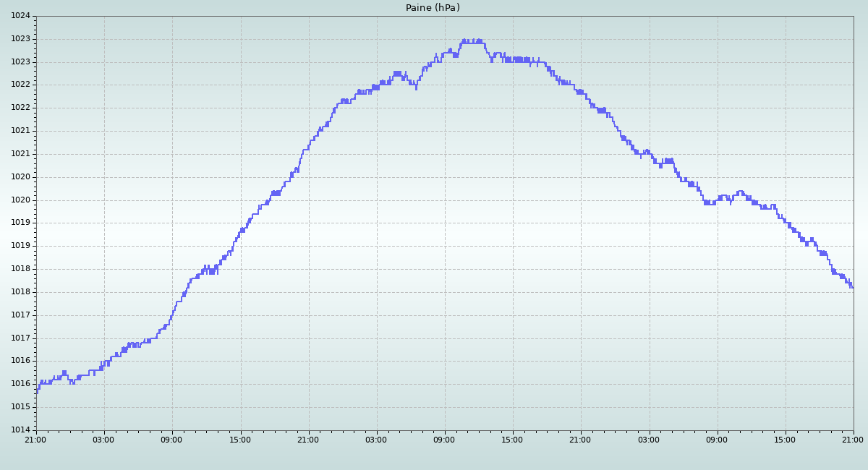Select the last 15:00 time axis label

click(785, 440)
